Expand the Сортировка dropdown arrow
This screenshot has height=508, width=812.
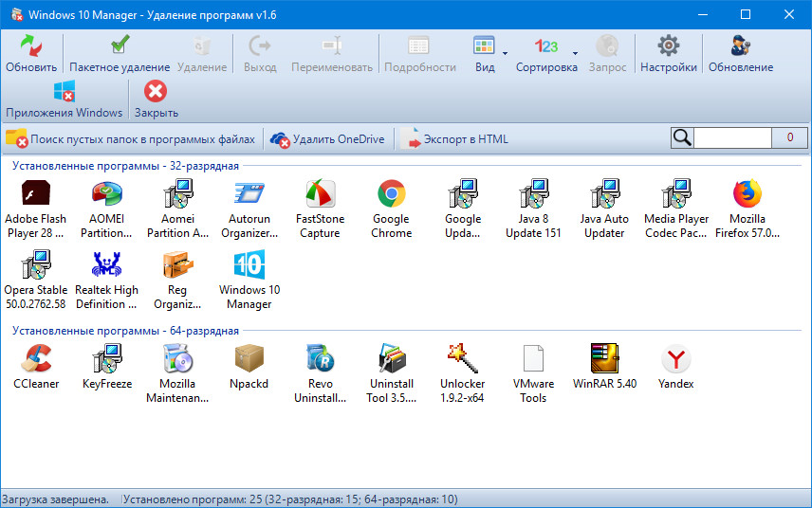click(575, 53)
